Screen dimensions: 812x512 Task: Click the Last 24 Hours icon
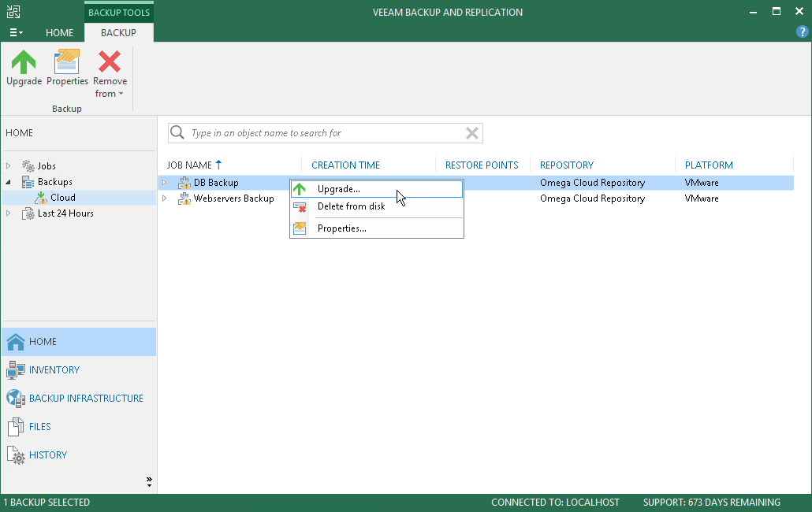click(28, 213)
